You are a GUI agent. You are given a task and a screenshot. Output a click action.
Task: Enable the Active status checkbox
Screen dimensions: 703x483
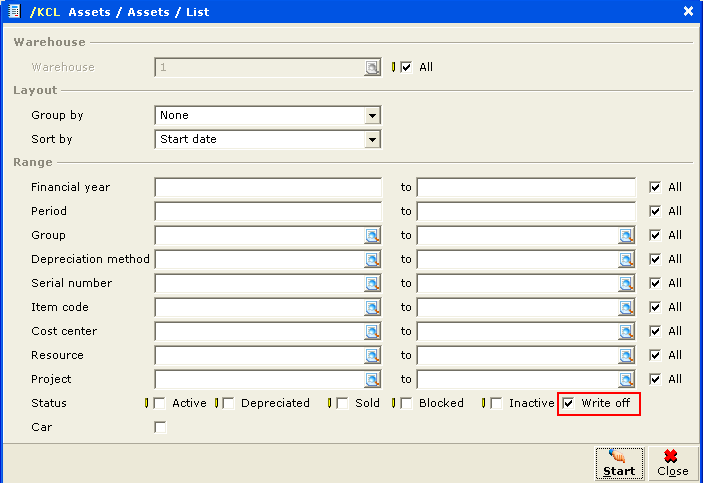point(160,403)
